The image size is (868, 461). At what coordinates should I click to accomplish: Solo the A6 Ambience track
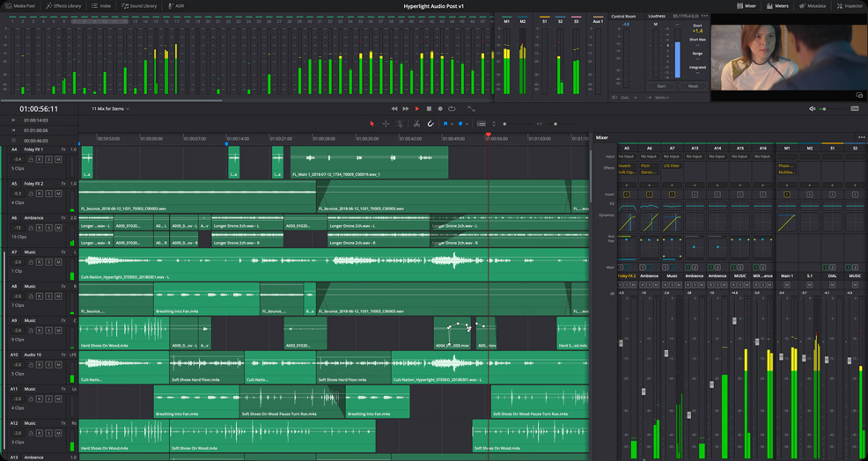(47, 227)
